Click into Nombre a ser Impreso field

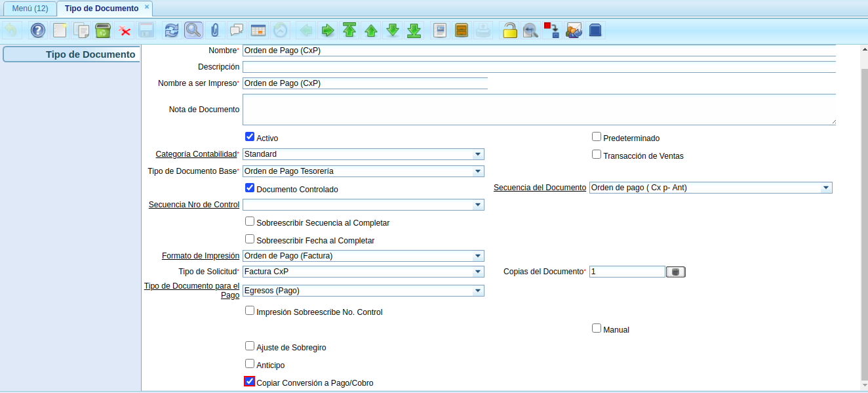pyautogui.click(x=365, y=83)
